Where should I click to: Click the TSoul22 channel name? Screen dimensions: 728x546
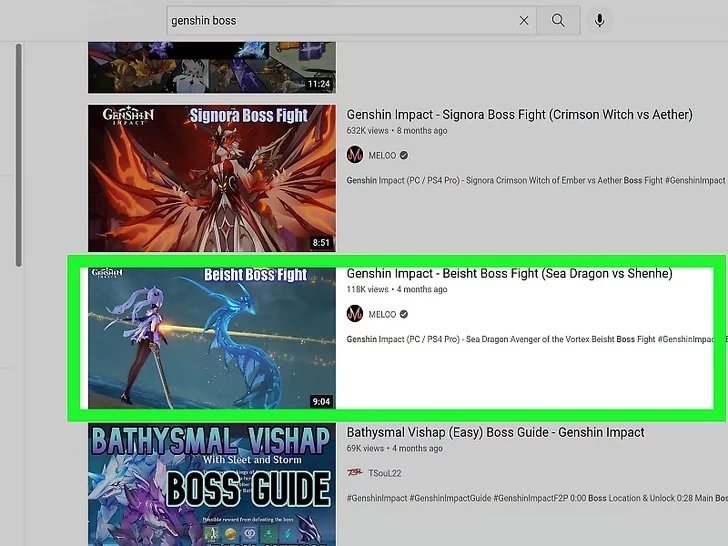(x=384, y=473)
